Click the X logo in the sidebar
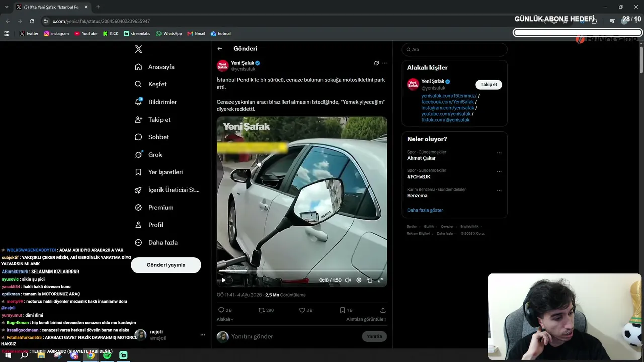This screenshot has width=644, height=362. pyautogui.click(x=138, y=49)
